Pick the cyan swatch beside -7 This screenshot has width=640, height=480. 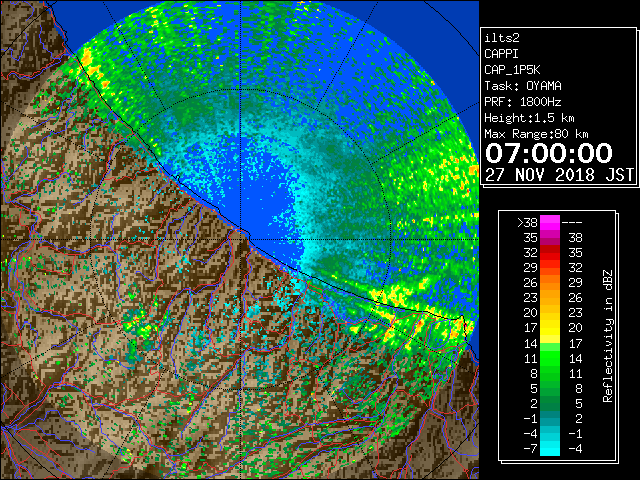coord(550,448)
